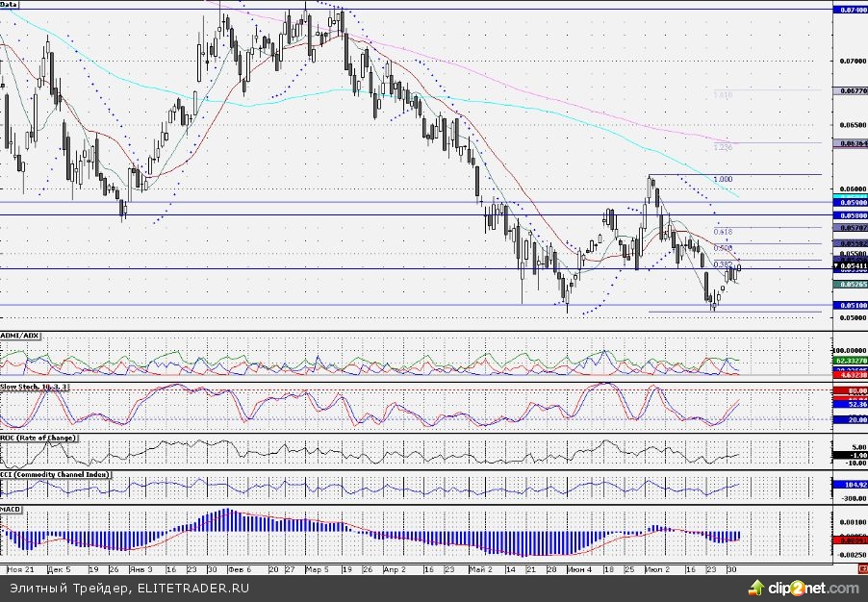Screen dimensions: 868x602
Task: Click the 0.07400 price level tag
Action: click(849, 10)
